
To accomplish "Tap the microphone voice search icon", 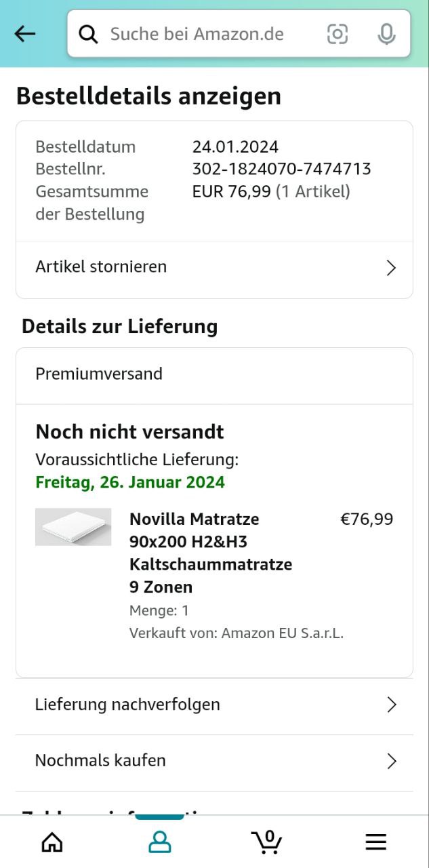I will 386,34.
